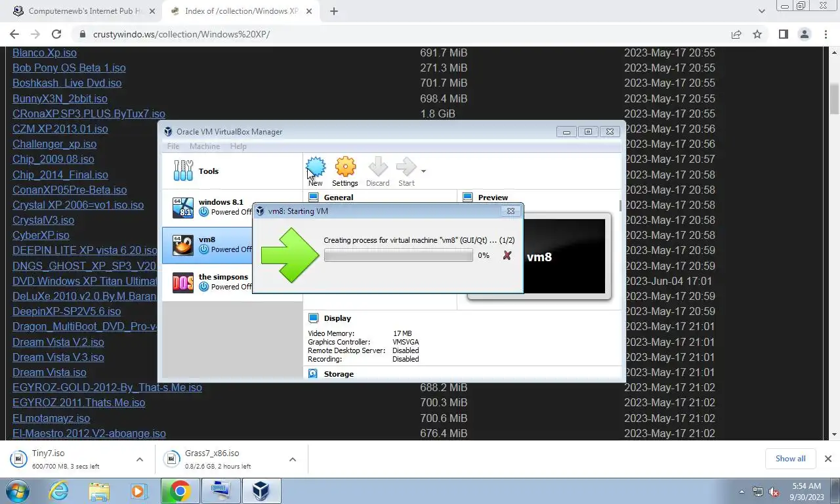Viewport: 840px width, 504px height.
Task: Open CyberXP.iso link
Action: pyautogui.click(x=41, y=235)
